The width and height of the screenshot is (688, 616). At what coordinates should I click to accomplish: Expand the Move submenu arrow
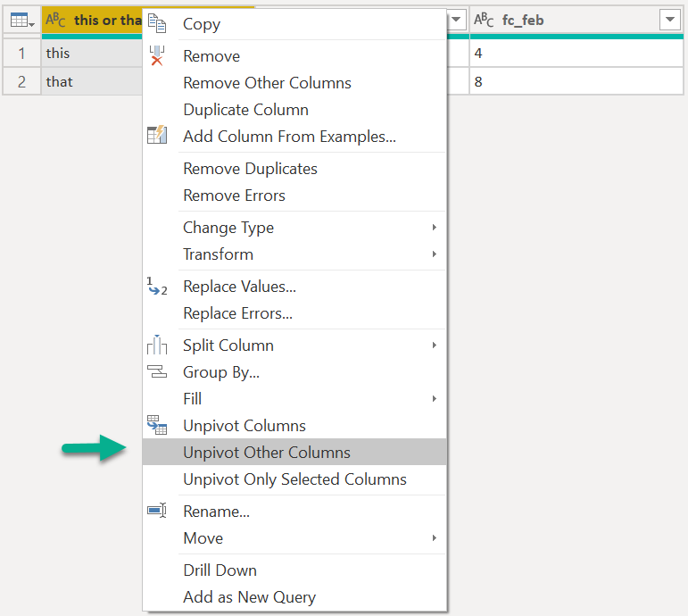434,537
